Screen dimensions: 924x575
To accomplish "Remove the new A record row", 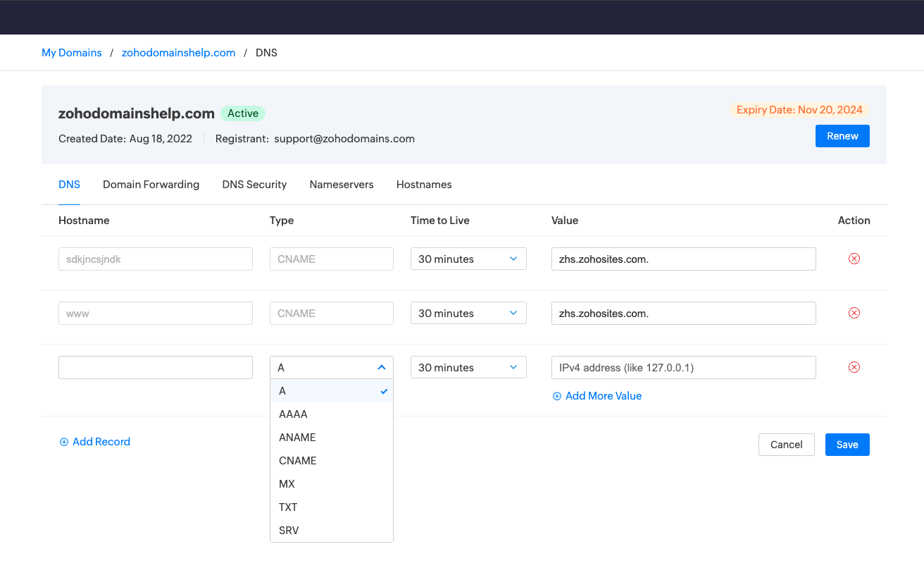I will 854,367.
